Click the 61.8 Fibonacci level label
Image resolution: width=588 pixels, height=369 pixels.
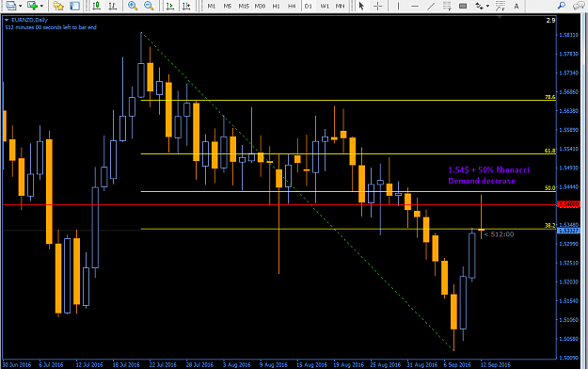[x=549, y=151]
